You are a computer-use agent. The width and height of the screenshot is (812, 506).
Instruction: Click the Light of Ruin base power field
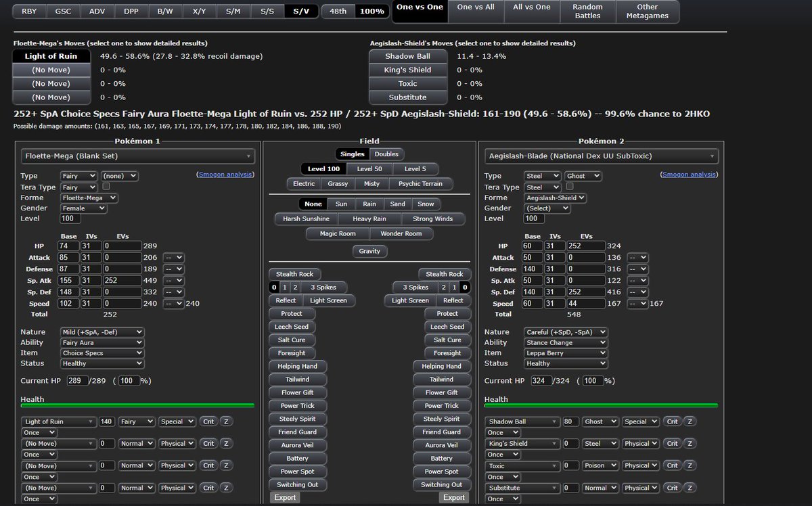click(106, 421)
